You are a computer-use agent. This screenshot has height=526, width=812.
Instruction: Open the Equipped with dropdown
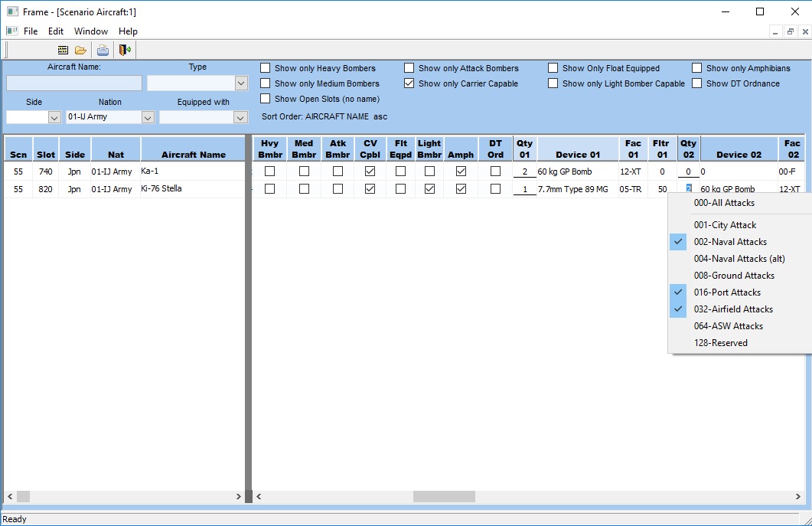240,118
